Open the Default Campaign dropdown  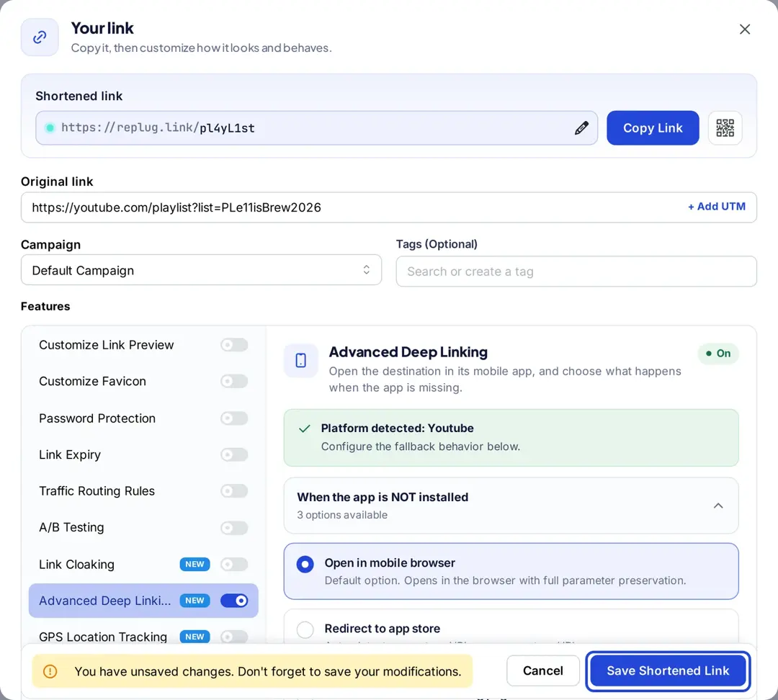pyautogui.click(x=201, y=270)
